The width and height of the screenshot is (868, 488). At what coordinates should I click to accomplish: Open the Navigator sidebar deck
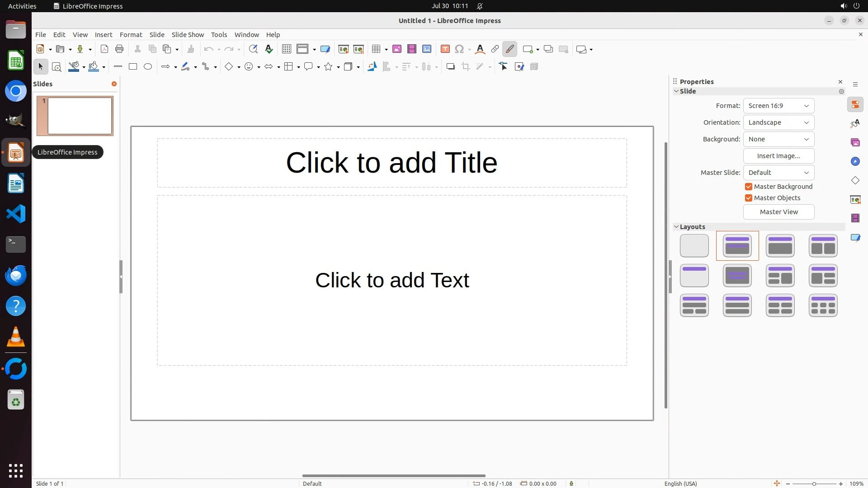click(x=855, y=162)
